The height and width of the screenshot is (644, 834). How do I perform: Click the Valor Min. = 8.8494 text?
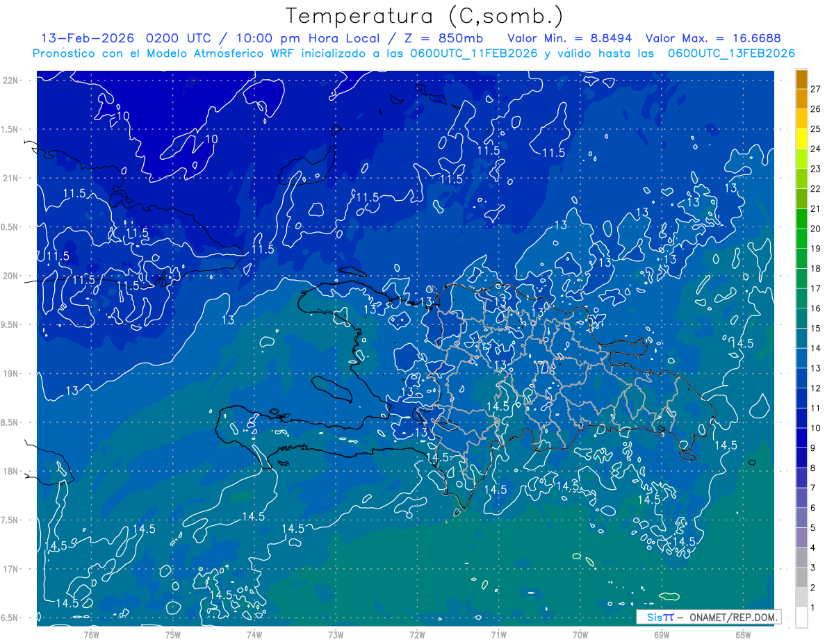point(570,38)
